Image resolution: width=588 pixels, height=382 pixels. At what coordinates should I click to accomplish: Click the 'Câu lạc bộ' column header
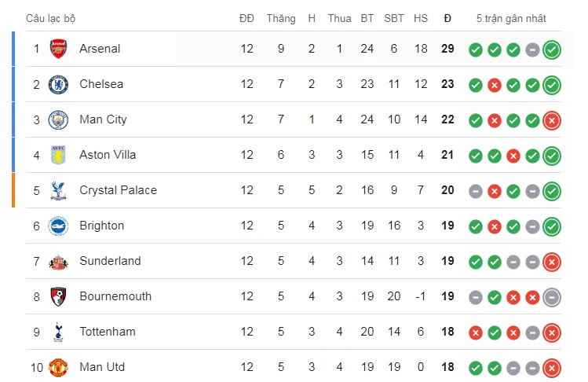pos(51,18)
